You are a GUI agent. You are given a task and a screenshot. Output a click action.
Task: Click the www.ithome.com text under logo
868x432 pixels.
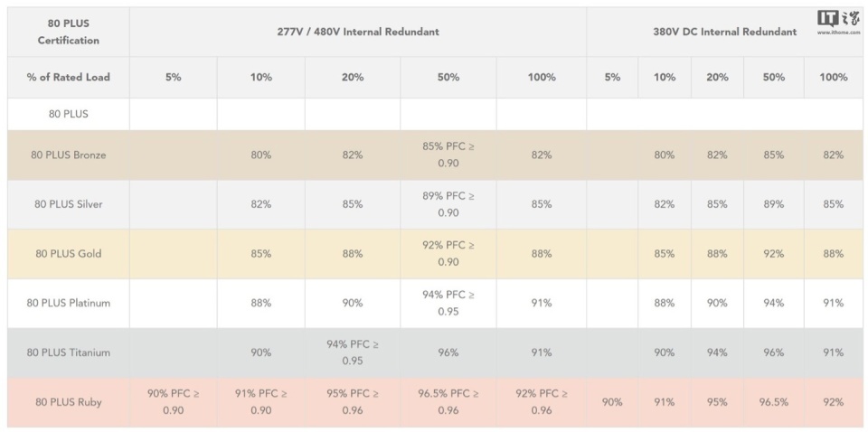[838, 32]
